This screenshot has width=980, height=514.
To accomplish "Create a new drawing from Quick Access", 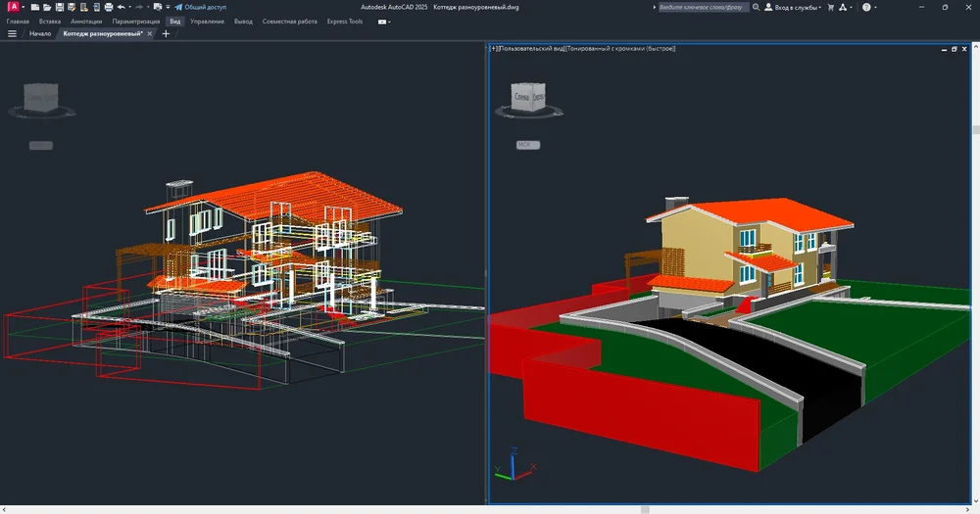I will click(x=34, y=7).
